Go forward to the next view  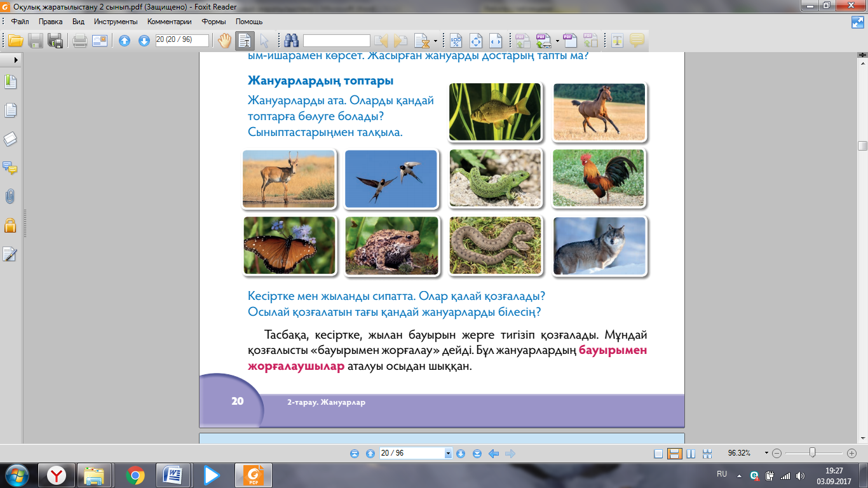click(x=510, y=454)
